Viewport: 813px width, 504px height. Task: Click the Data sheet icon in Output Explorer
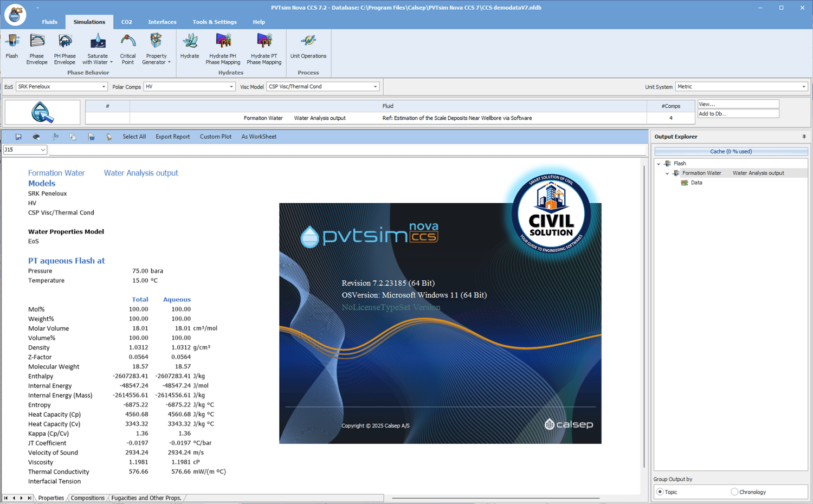pos(685,183)
